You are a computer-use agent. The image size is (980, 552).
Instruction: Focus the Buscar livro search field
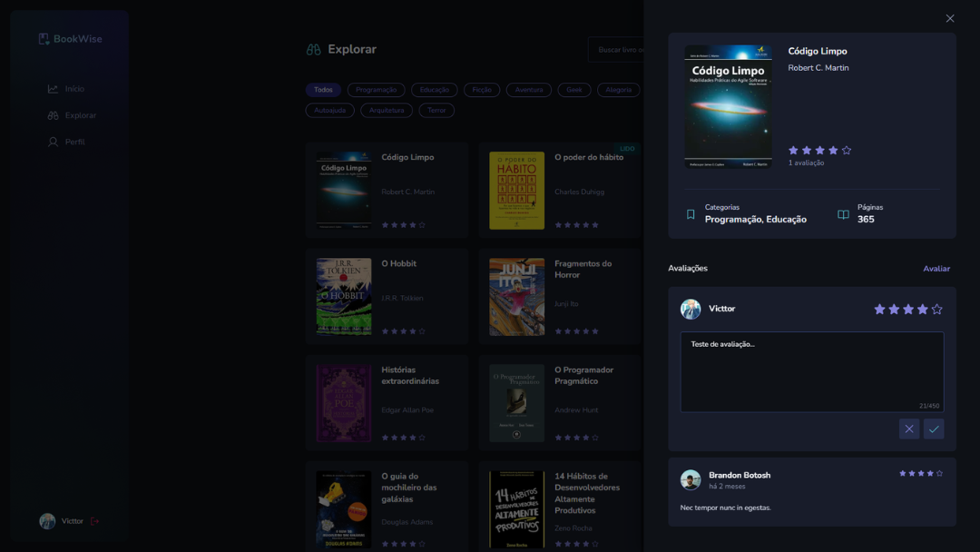coord(615,49)
